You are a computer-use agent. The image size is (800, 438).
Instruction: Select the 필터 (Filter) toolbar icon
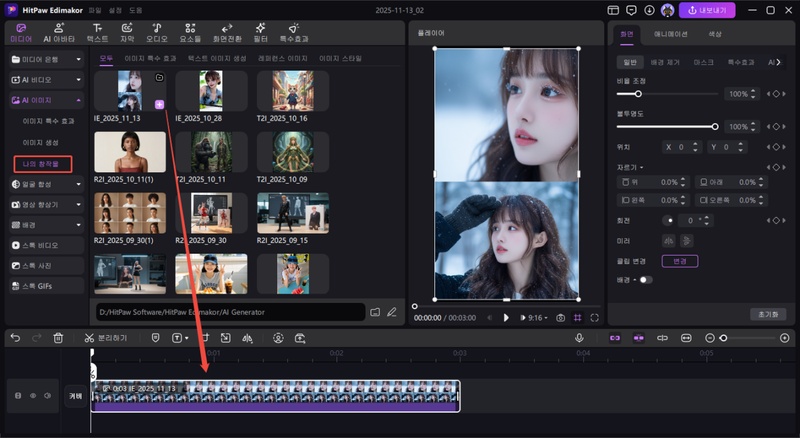click(258, 32)
